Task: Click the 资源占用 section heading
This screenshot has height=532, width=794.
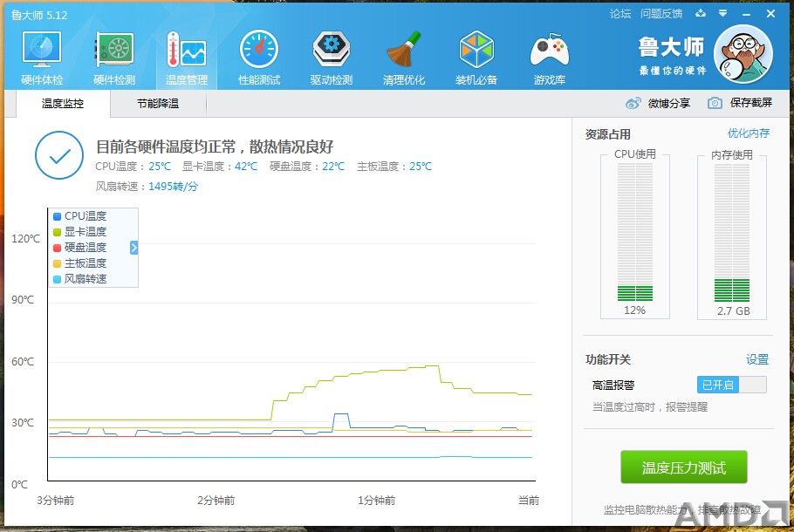Action: point(607,134)
